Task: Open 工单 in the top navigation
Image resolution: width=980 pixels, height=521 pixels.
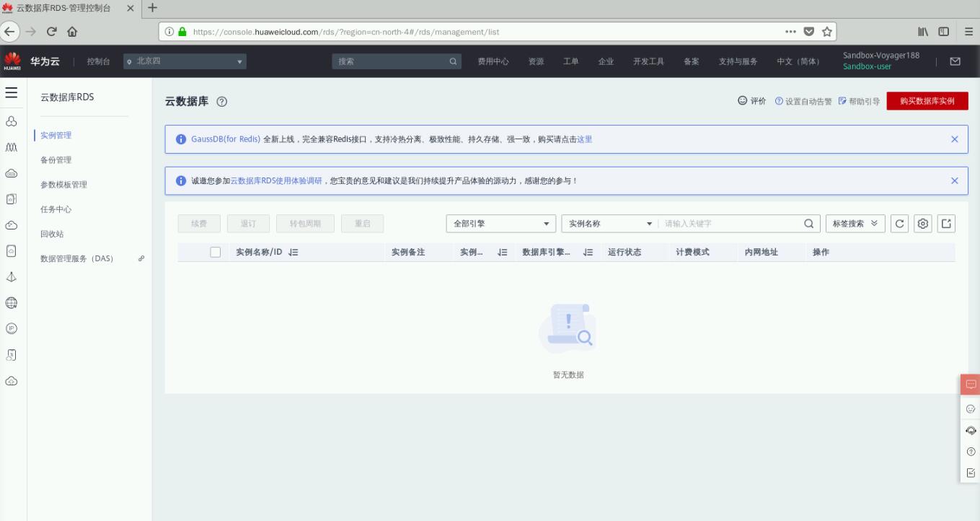Action: tap(571, 61)
